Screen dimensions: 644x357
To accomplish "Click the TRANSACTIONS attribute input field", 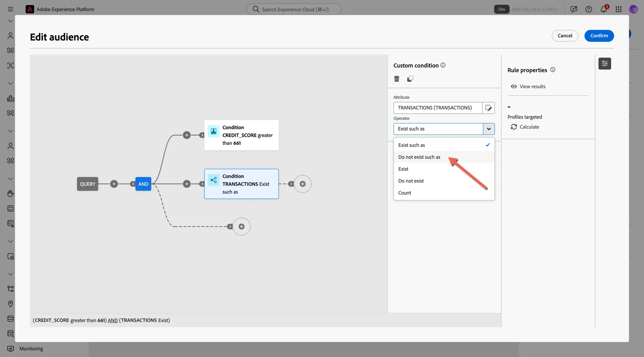I will (438, 108).
